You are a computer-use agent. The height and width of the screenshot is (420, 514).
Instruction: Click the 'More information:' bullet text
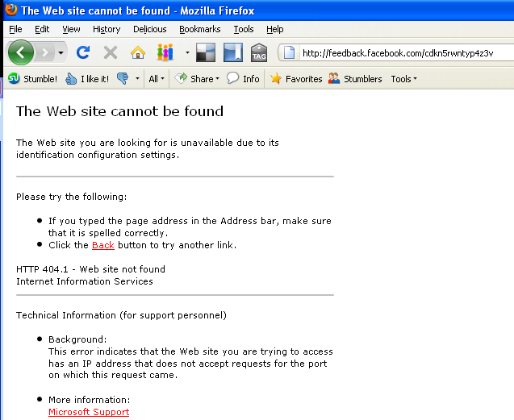coord(89,400)
